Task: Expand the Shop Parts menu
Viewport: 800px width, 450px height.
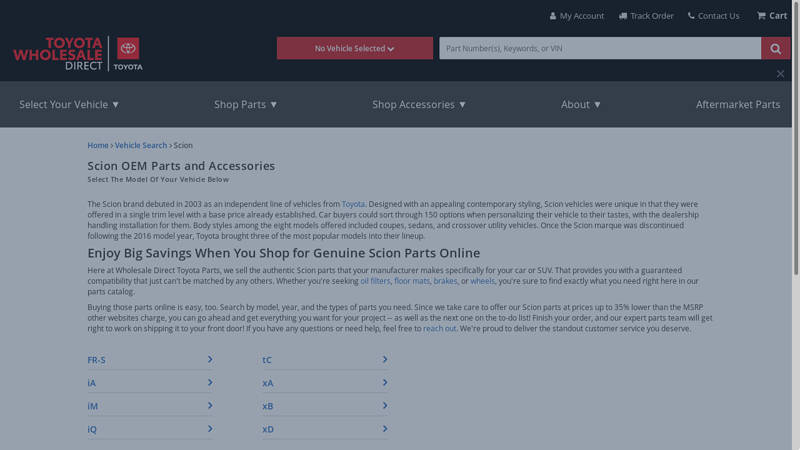Action: coord(245,104)
